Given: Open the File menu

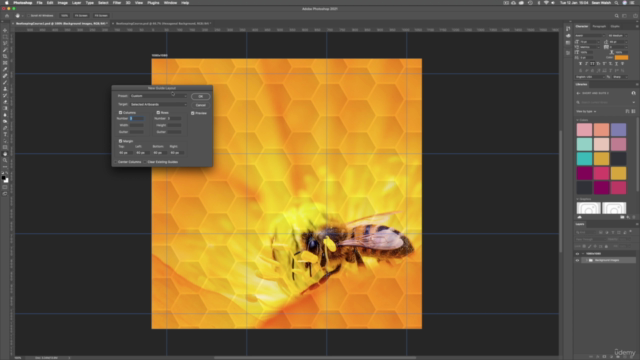Looking at the screenshot, I should click(x=40, y=3).
